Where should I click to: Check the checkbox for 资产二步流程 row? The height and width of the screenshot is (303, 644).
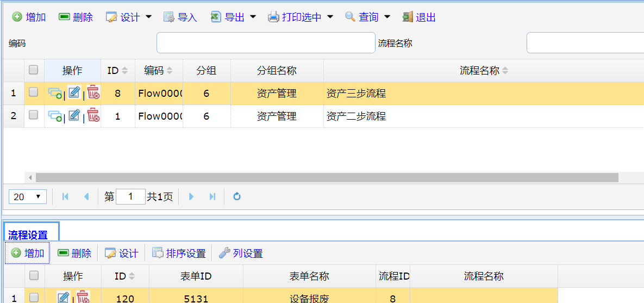point(34,115)
